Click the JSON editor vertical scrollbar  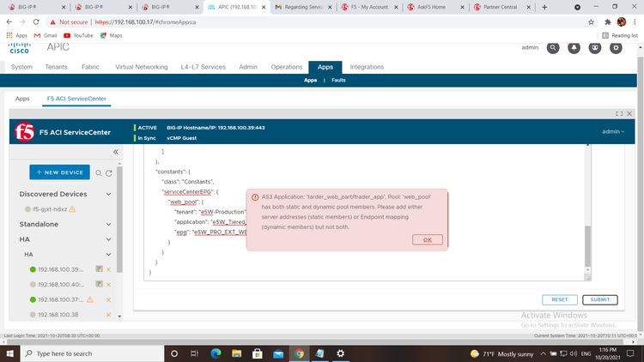pos(587,245)
